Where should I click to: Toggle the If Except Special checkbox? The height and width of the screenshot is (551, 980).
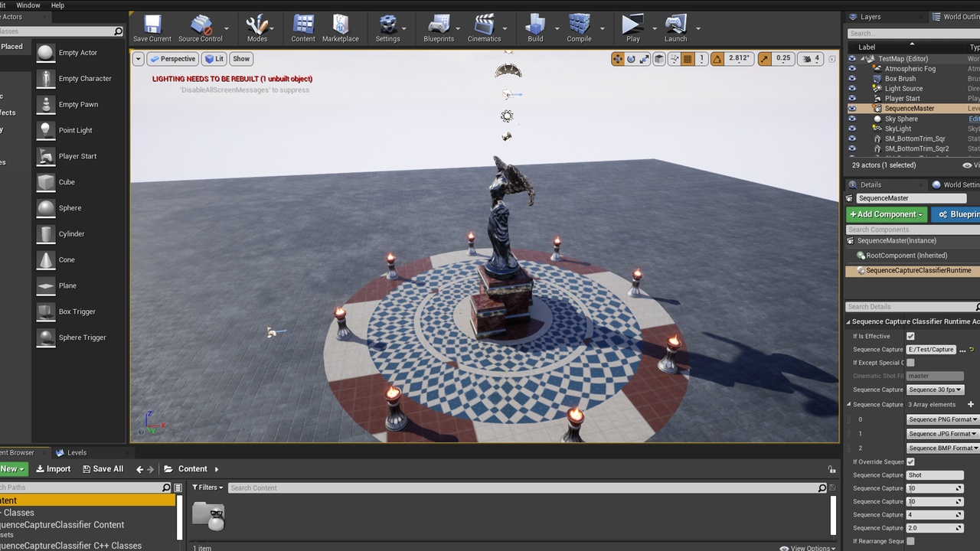click(910, 363)
